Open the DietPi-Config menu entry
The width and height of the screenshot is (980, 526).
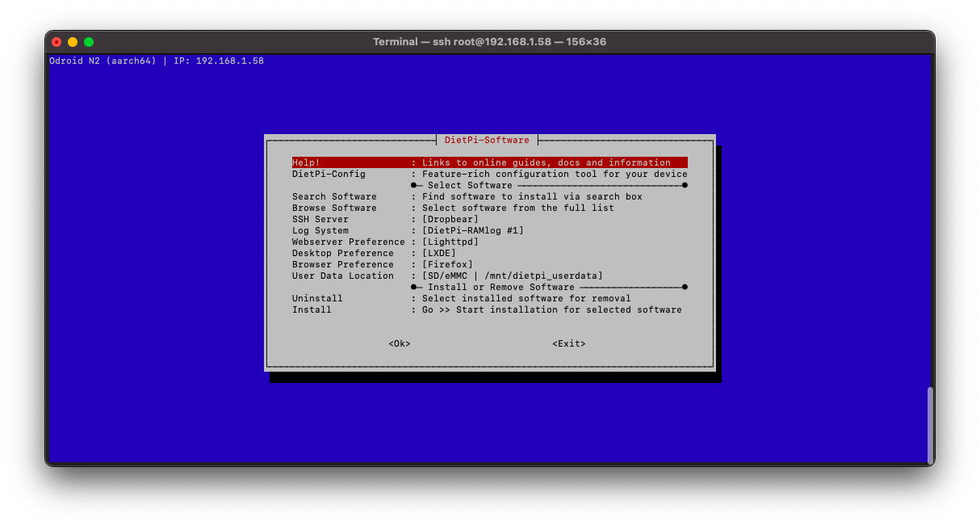pos(488,174)
